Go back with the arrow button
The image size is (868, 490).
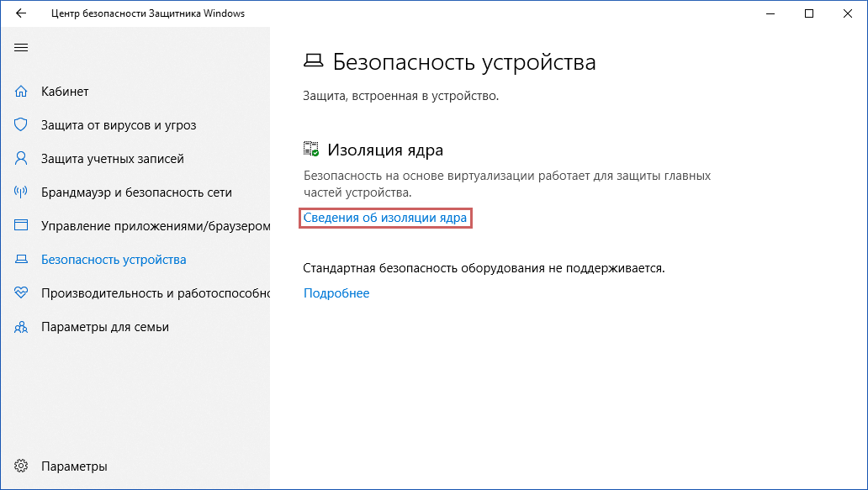tap(21, 13)
